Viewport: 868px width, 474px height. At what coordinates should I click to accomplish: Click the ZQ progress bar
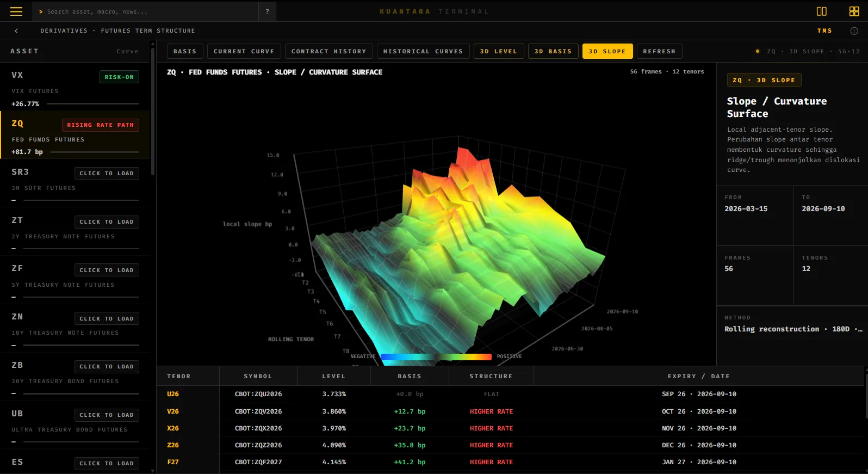95,152
